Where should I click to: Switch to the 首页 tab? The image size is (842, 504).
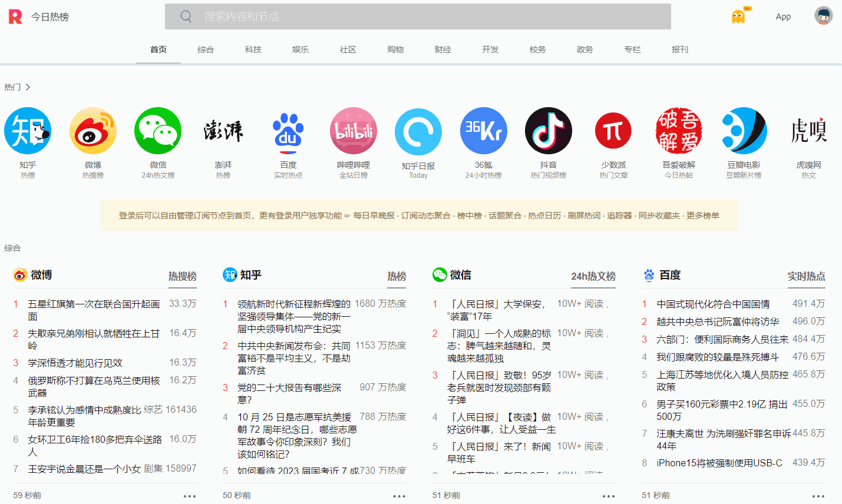(x=159, y=49)
